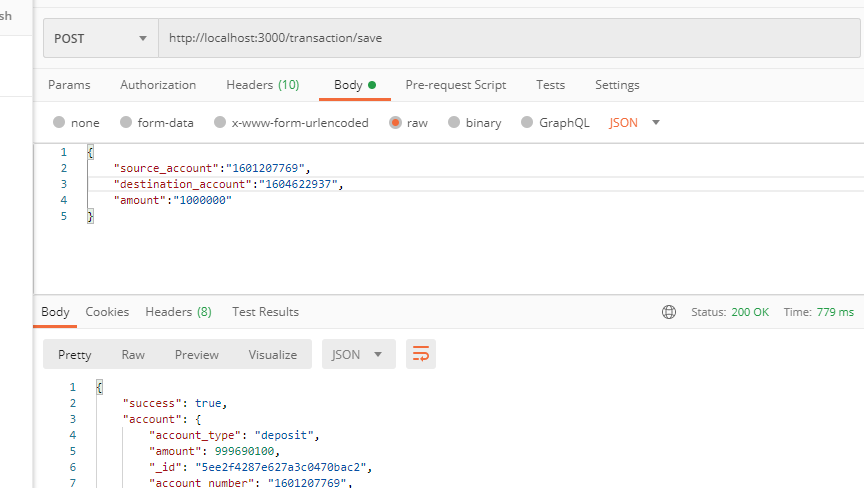This screenshot has width=864, height=488.
Task: Choose the x-www-form-urlencoded radio option
Action: (x=220, y=123)
